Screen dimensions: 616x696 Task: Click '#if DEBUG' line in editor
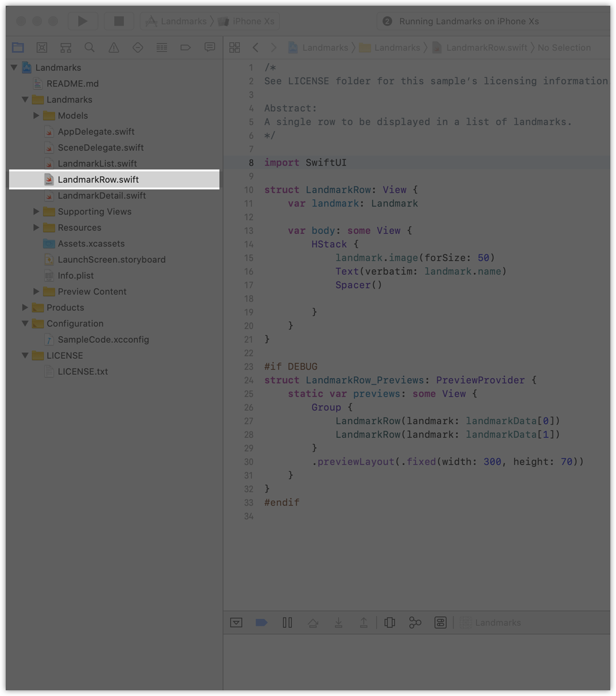tap(291, 366)
